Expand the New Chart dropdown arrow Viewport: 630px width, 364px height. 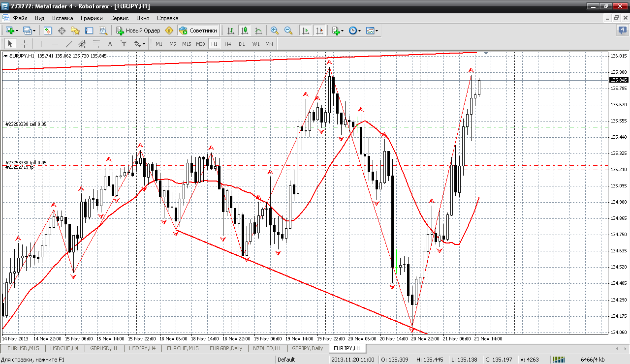pos(17,30)
